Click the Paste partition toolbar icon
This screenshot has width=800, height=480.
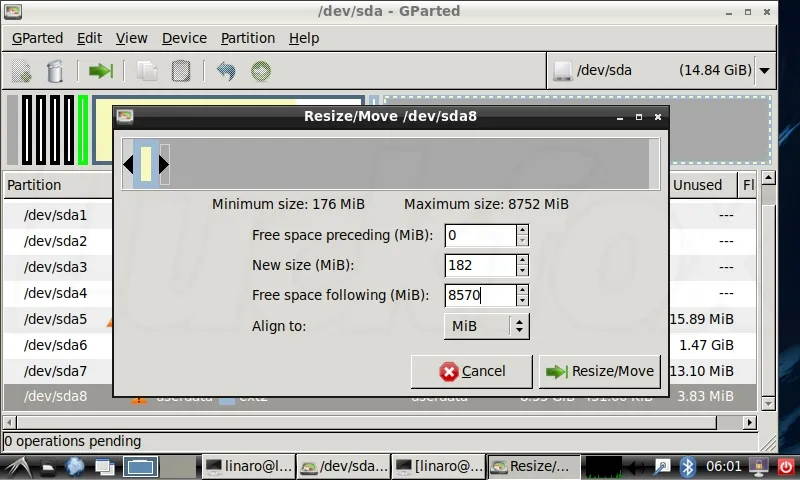181,71
